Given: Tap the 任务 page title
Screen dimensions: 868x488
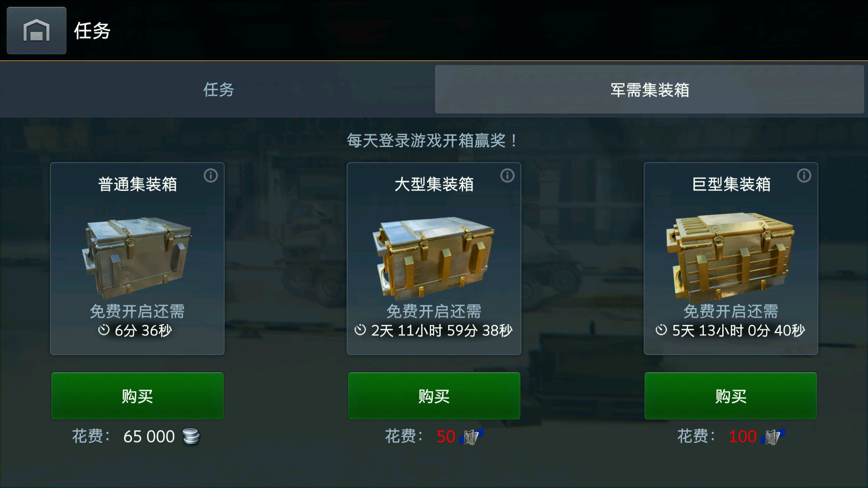Looking at the screenshot, I should pyautogui.click(x=92, y=31).
